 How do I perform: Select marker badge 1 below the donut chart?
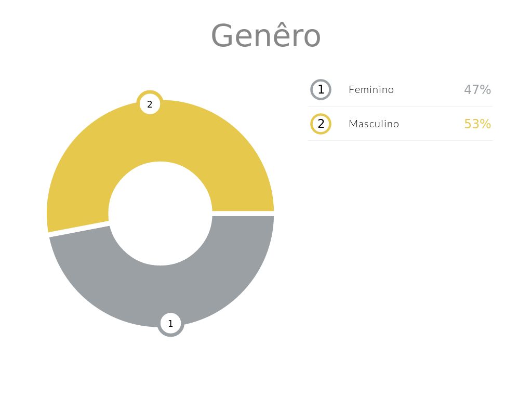170,323
